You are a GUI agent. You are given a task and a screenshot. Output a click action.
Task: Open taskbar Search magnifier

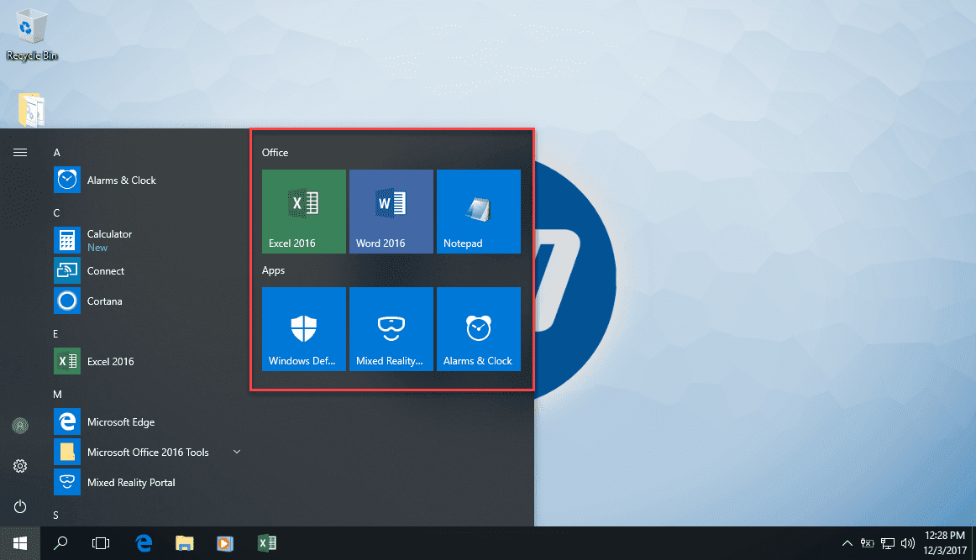(60, 543)
